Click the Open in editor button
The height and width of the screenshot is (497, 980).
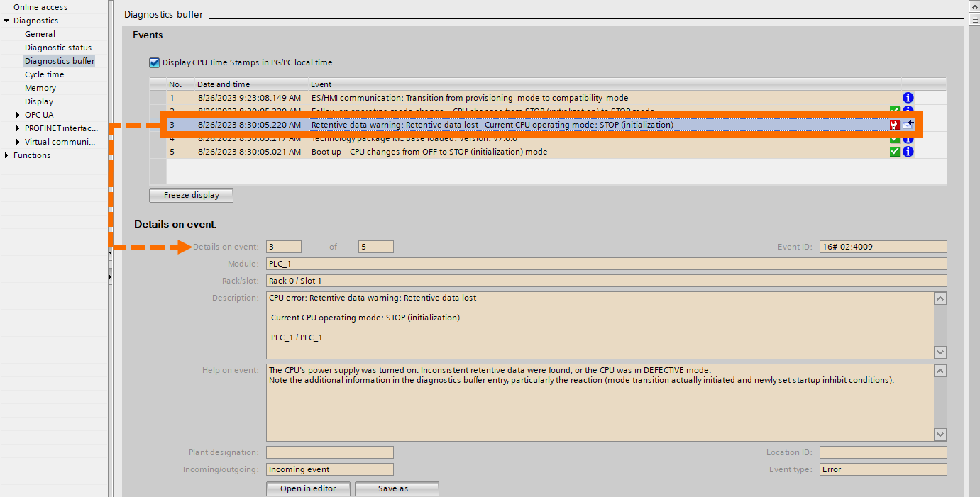[x=308, y=488]
